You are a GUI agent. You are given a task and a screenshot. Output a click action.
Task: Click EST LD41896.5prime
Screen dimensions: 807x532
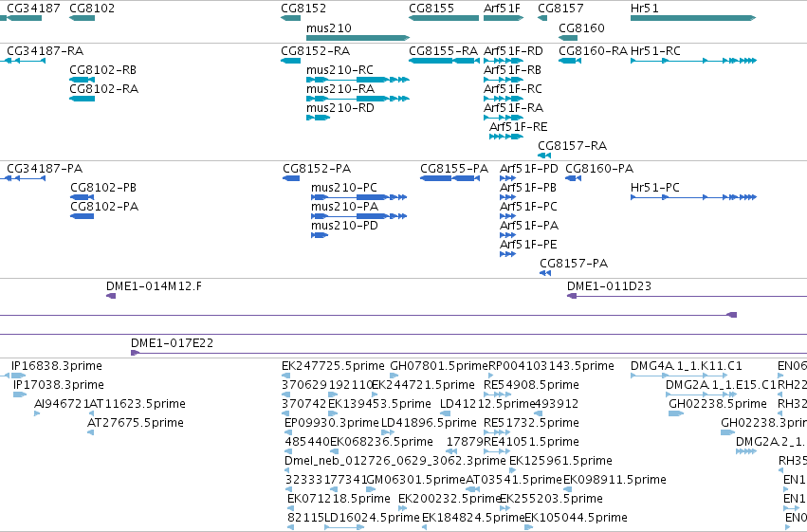pos(429,424)
